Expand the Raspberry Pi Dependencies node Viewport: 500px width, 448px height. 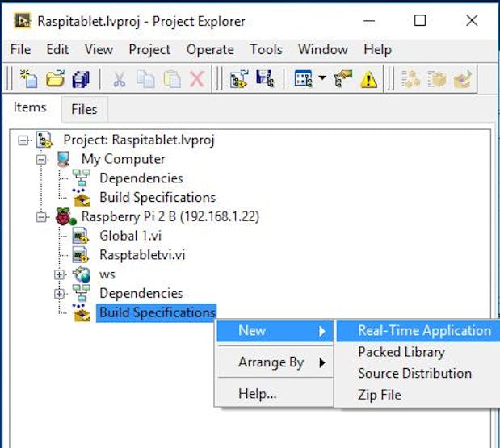[59, 294]
